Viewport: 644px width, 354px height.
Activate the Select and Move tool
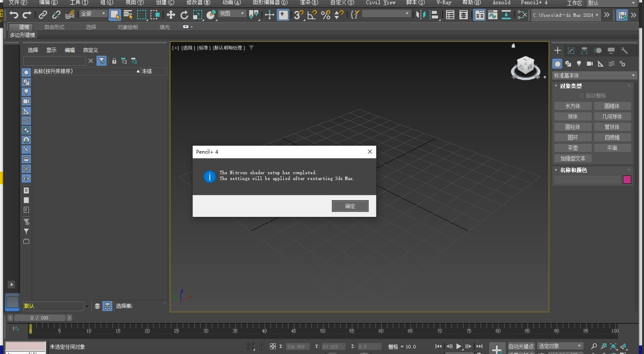pos(171,15)
